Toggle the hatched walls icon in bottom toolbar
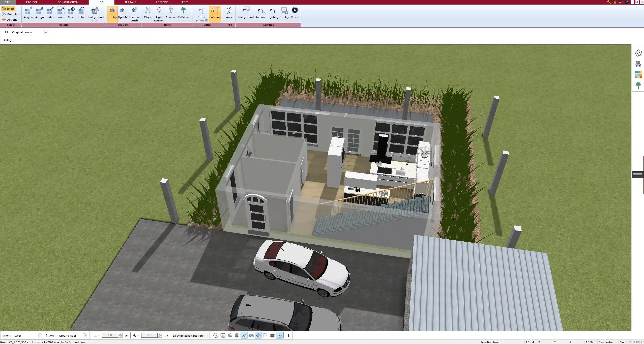The width and height of the screenshot is (644, 344). pos(251,335)
